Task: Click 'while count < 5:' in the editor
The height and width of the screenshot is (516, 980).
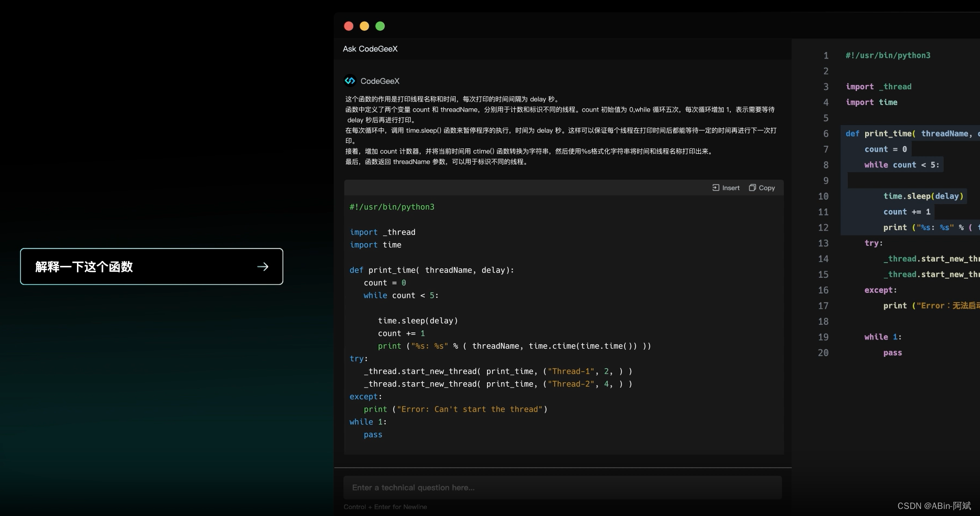Action: [x=902, y=165]
